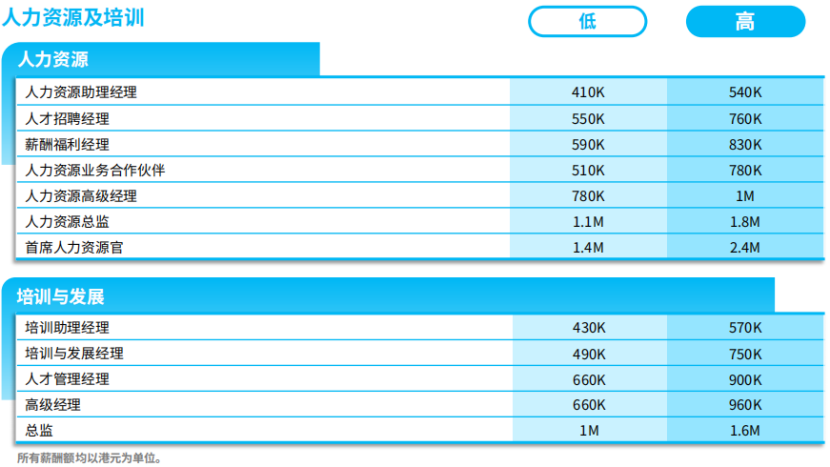
Task: Select the 培训助理经理 row label
Action: point(67,327)
